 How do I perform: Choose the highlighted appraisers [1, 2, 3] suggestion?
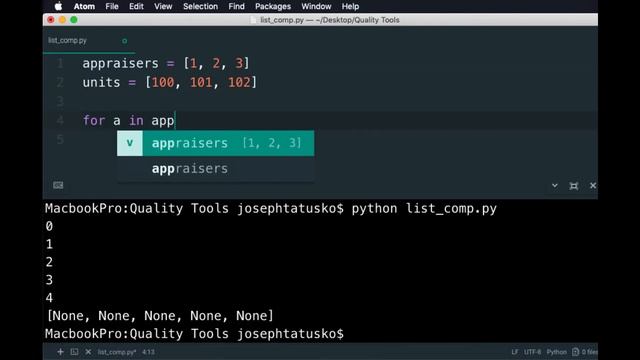pyautogui.click(x=216, y=143)
